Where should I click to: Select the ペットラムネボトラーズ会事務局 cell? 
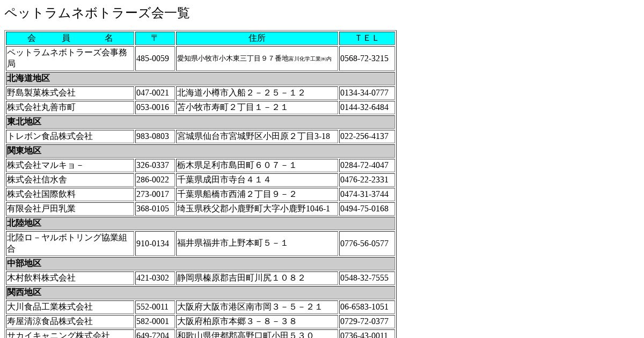(x=70, y=58)
